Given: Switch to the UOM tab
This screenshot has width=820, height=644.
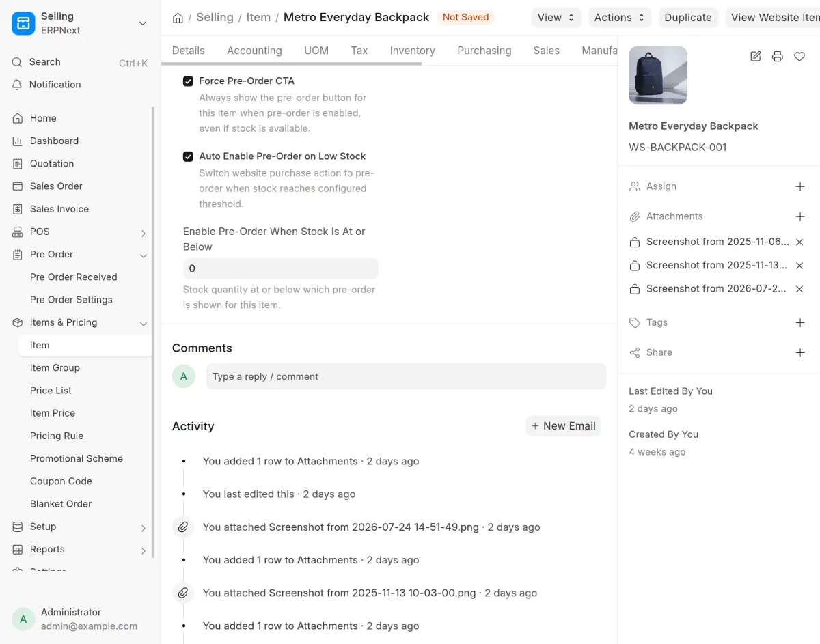Looking at the screenshot, I should (x=316, y=51).
